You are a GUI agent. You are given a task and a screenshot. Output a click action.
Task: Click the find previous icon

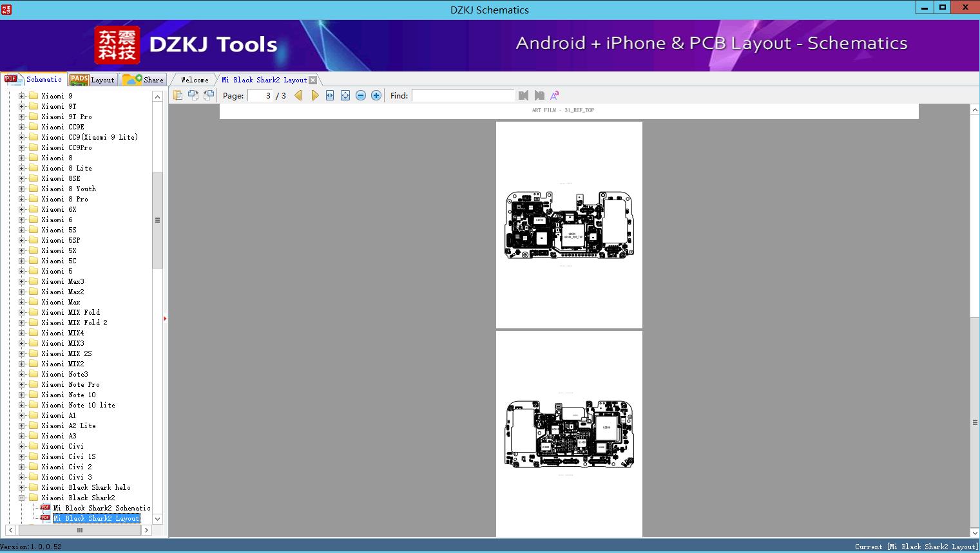(x=523, y=95)
